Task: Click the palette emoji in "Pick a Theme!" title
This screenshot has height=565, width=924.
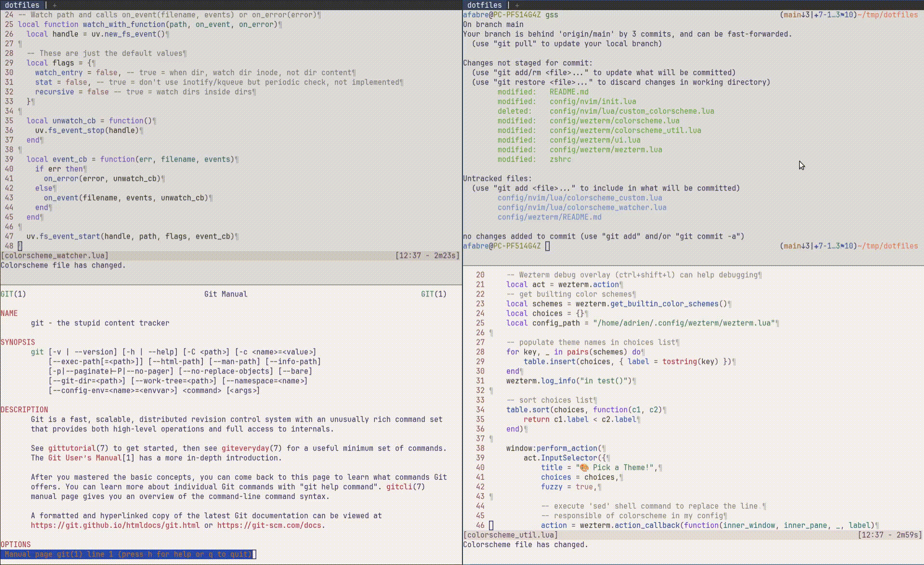Action: coord(584,468)
